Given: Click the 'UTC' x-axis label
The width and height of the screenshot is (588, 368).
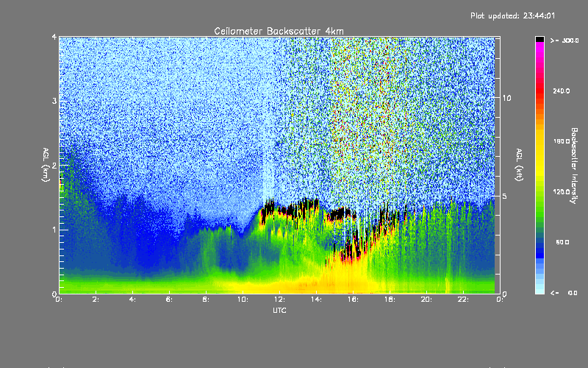Looking at the screenshot, I should coord(279,311).
